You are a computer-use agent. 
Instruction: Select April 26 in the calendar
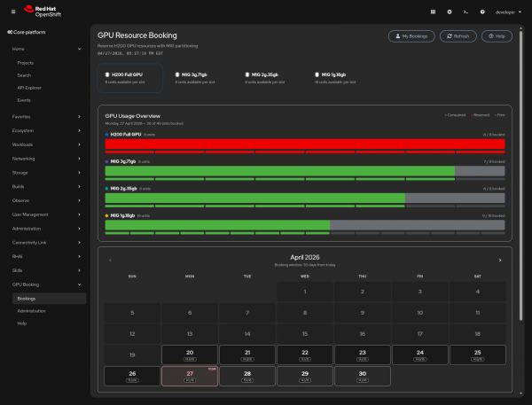(132, 376)
